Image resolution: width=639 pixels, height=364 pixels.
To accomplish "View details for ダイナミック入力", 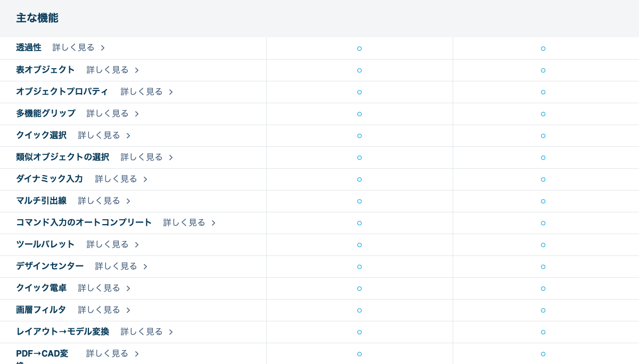I will coord(116,179).
